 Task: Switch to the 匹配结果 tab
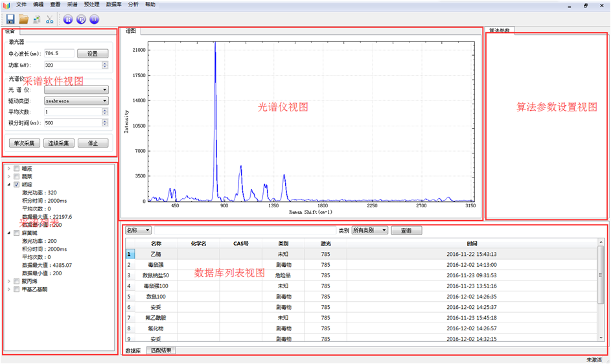pos(161,350)
